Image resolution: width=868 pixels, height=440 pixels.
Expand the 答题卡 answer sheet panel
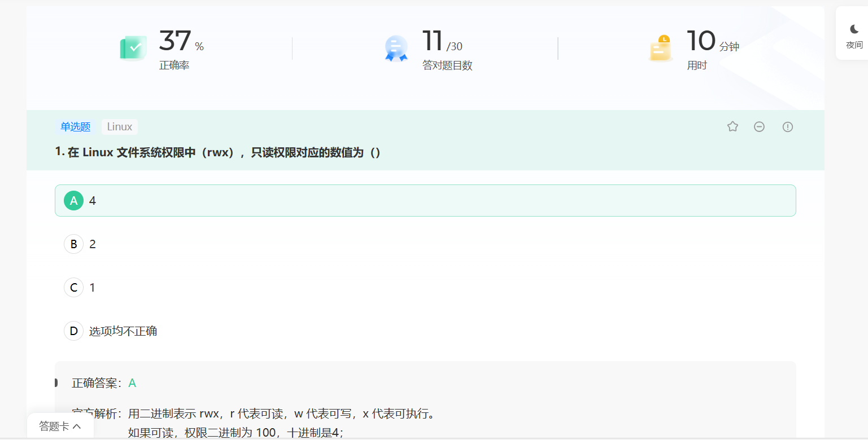(x=60, y=426)
